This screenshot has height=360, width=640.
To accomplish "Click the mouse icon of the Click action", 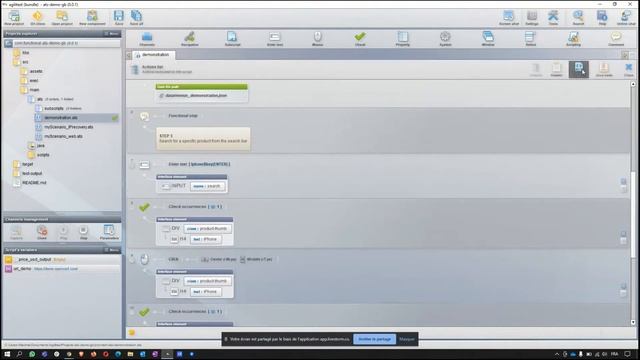I will pyautogui.click(x=144, y=259).
